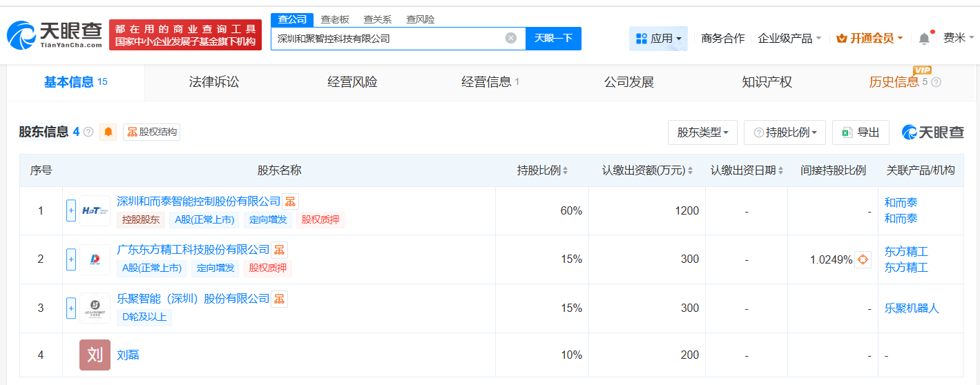Open equity structure icon next to 深圳和而泰智能控制

pos(291,201)
